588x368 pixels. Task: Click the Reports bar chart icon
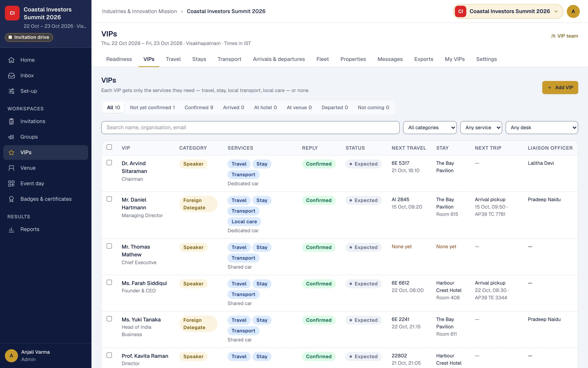11,229
